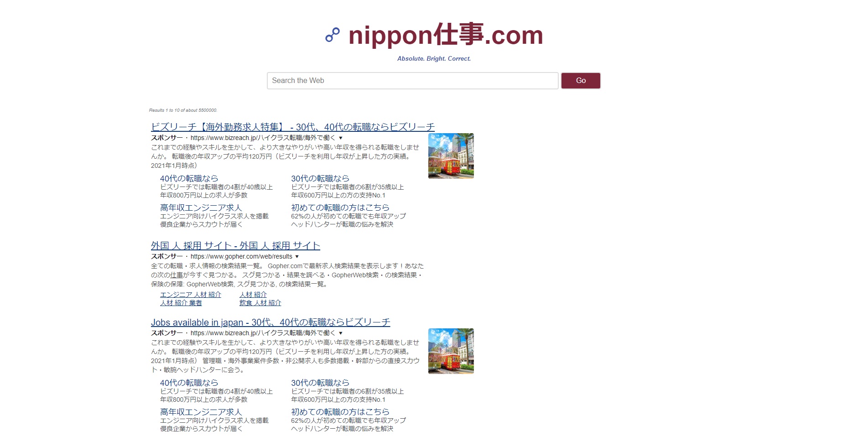
Task: Click the Absolute. Bright. Correct. tagline
Action: coord(434,58)
